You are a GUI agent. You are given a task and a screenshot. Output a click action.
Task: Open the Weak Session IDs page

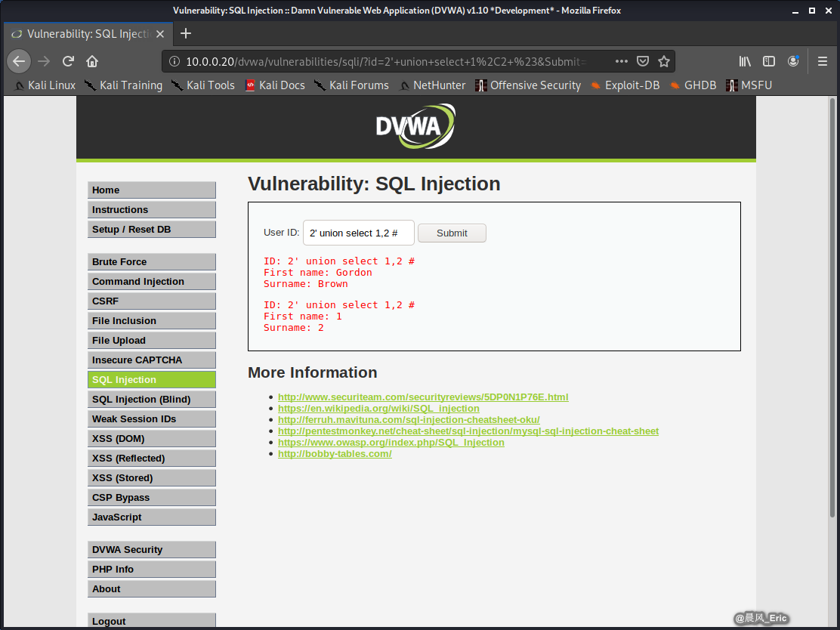coord(152,419)
